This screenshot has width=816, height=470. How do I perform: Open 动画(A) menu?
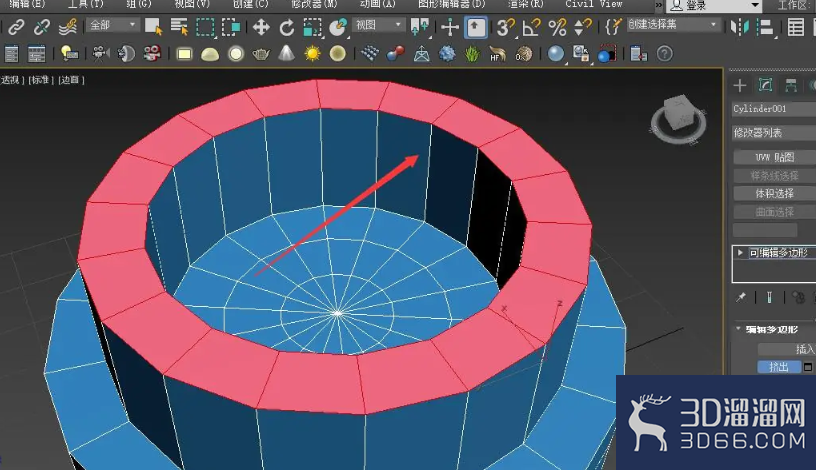click(x=378, y=4)
